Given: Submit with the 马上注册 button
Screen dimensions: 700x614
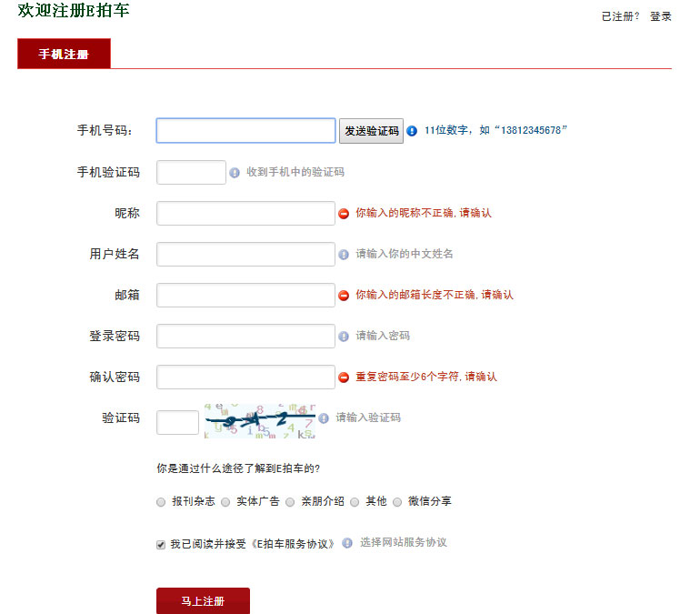Looking at the screenshot, I should (x=203, y=600).
